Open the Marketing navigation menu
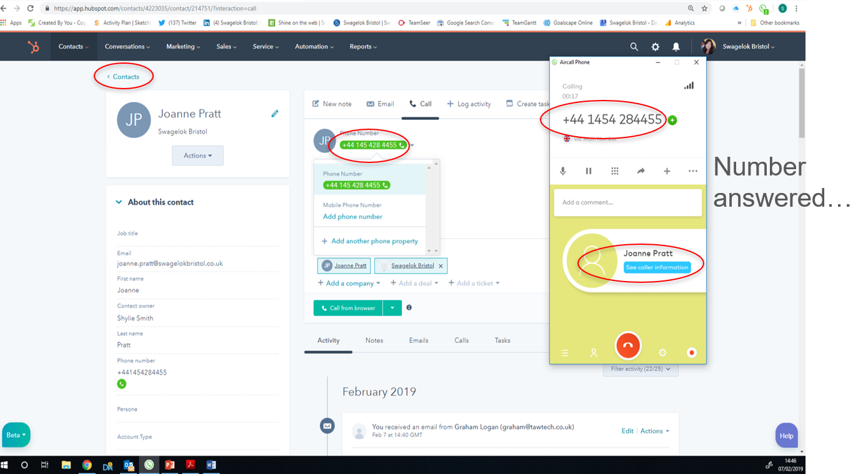 coord(183,47)
